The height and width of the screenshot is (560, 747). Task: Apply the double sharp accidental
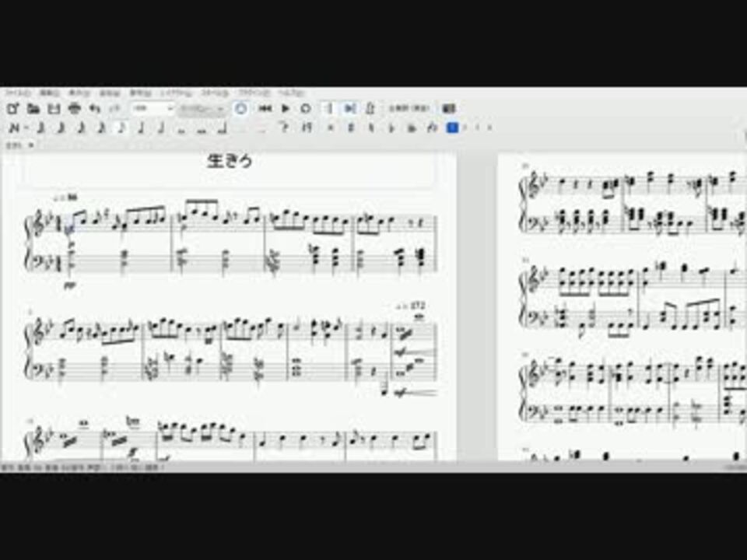pyautogui.click(x=331, y=127)
